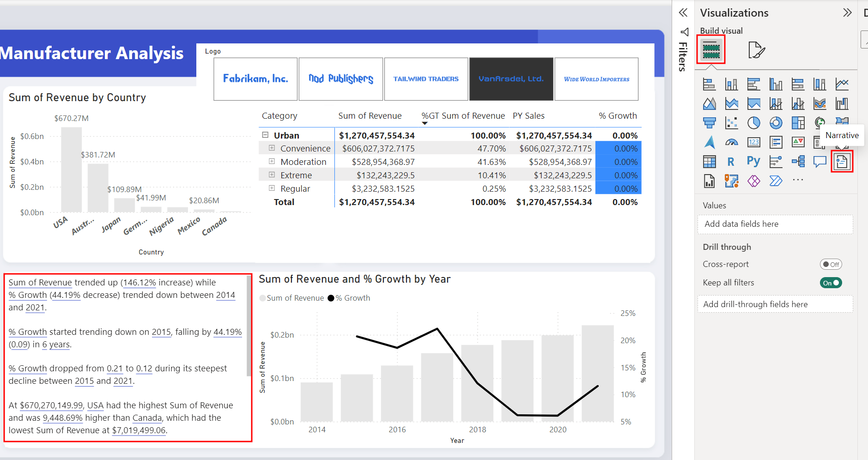Screen dimensions: 868x460
Task: Pick the Key influencers visual
Action: point(776,162)
